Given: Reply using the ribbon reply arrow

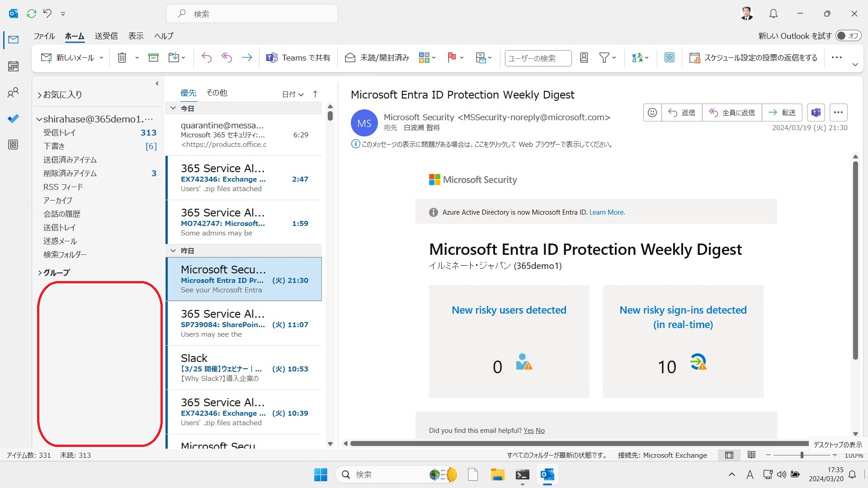Looking at the screenshot, I should (207, 58).
